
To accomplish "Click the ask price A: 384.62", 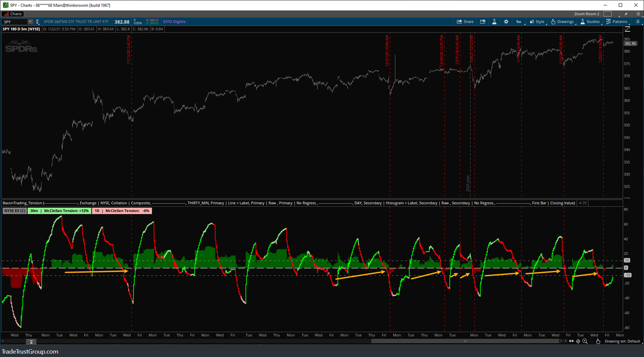I will coord(152,24).
